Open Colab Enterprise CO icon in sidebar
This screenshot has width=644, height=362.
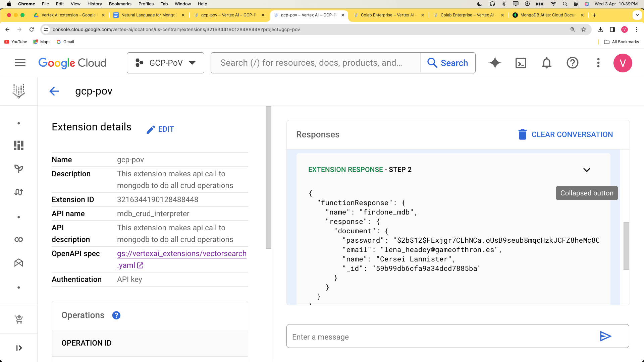(x=19, y=239)
